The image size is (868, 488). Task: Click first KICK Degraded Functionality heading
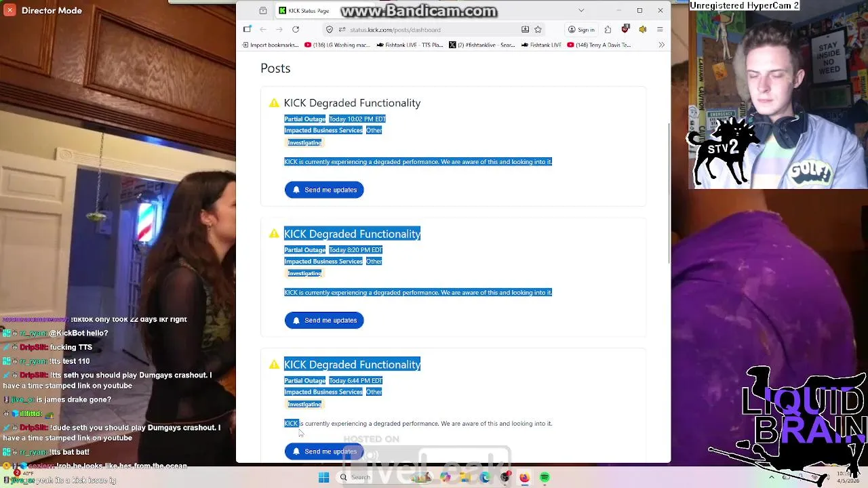pyautogui.click(x=352, y=103)
